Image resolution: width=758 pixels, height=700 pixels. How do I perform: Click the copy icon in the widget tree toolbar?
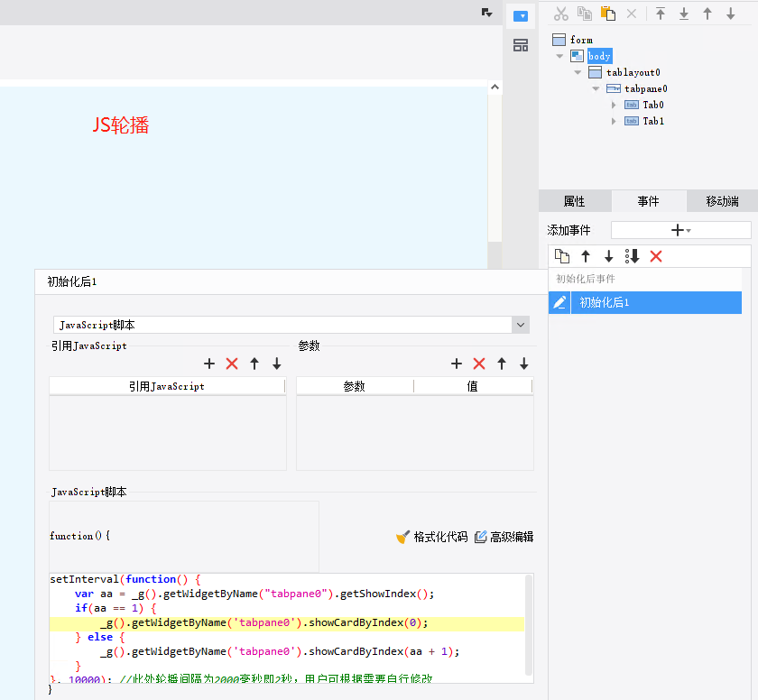coord(585,14)
